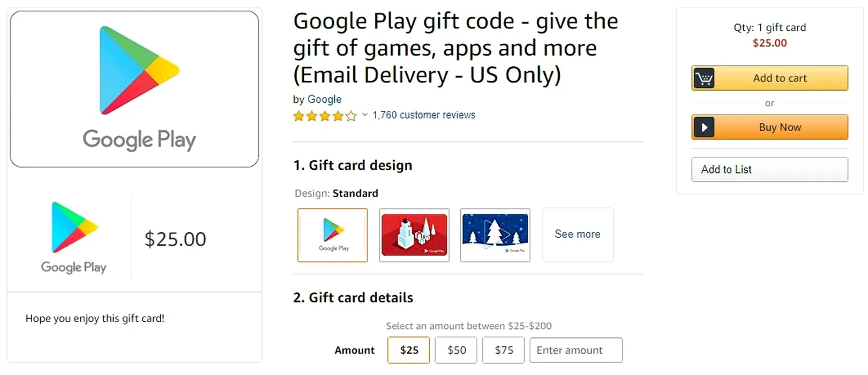
Task: Open the 1,760 customer reviews link
Action: click(424, 115)
